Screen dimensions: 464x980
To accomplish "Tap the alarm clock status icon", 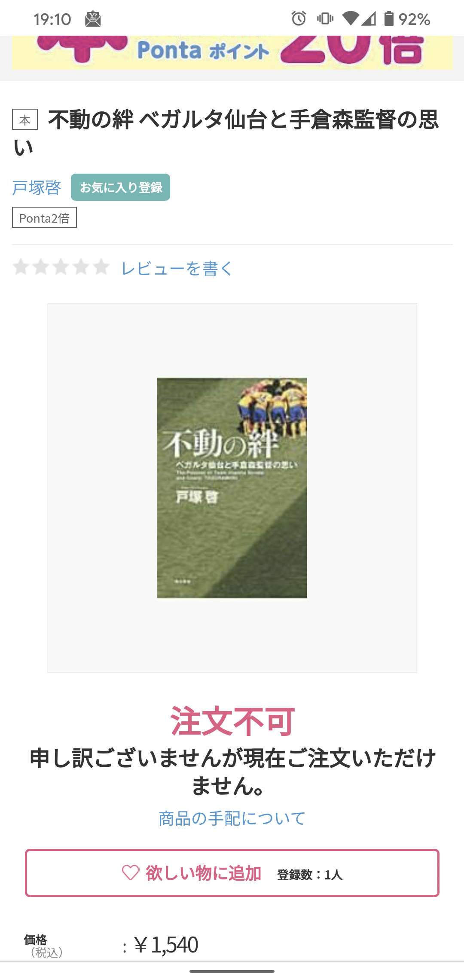I will click(x=299, y=19).
